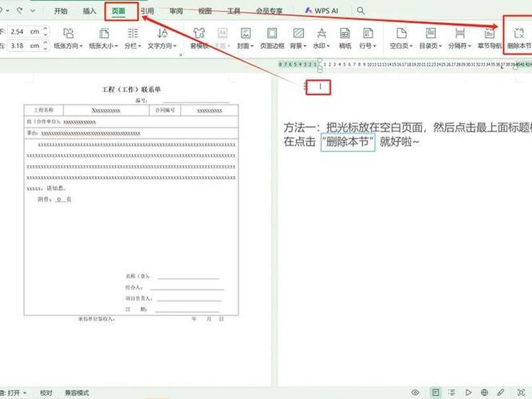Click the cover page (封面) icon

245,33
